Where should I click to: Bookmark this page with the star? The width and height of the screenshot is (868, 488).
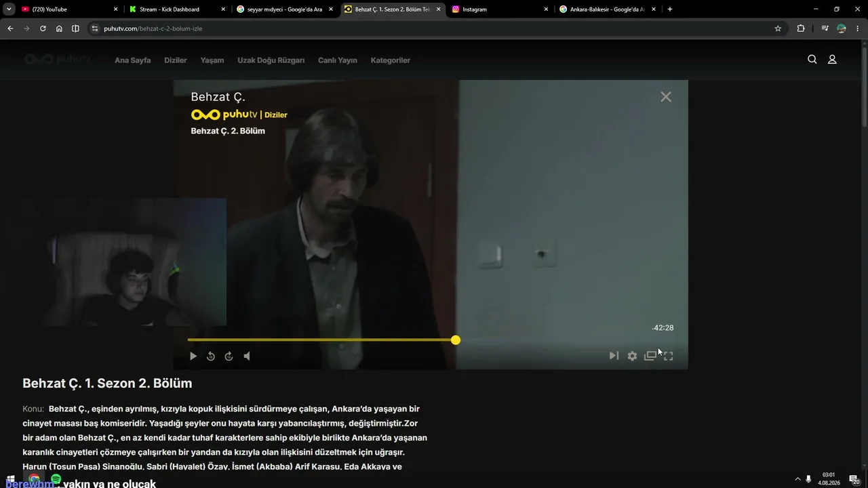778,28
